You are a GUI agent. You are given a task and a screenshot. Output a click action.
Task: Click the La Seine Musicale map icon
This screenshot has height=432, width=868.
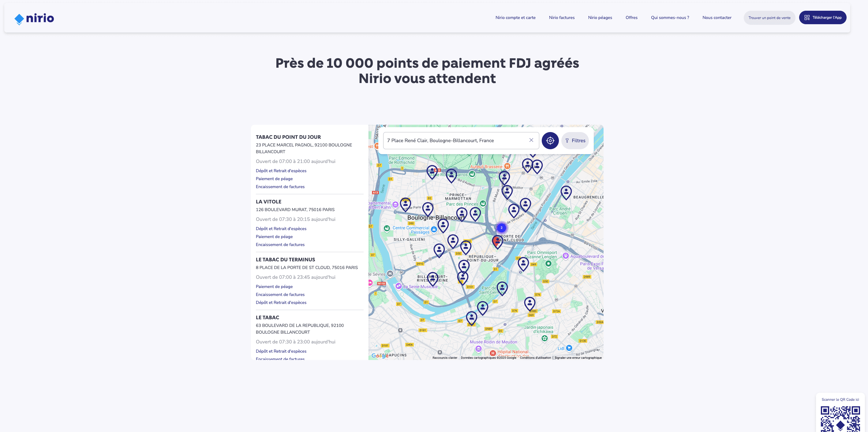(398, 286)
